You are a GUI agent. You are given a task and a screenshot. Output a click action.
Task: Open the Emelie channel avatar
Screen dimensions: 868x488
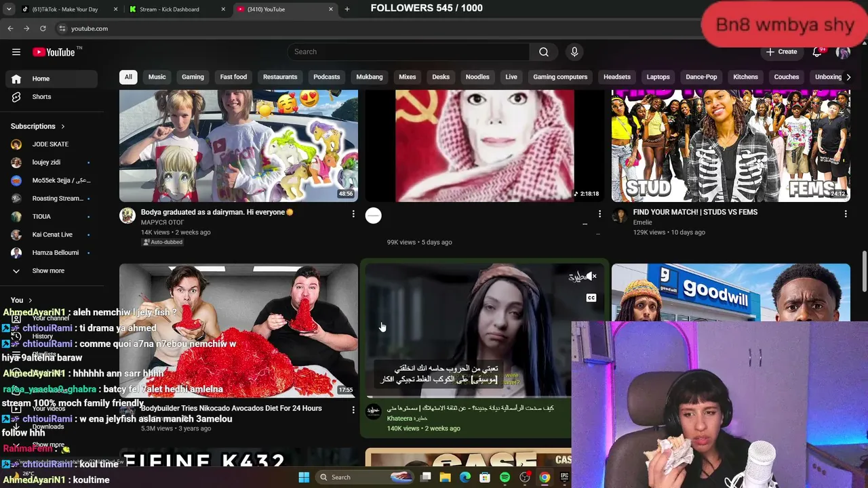[619, 216]
